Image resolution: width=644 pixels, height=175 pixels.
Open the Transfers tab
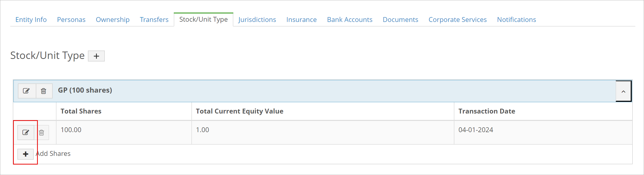(154, 20)
